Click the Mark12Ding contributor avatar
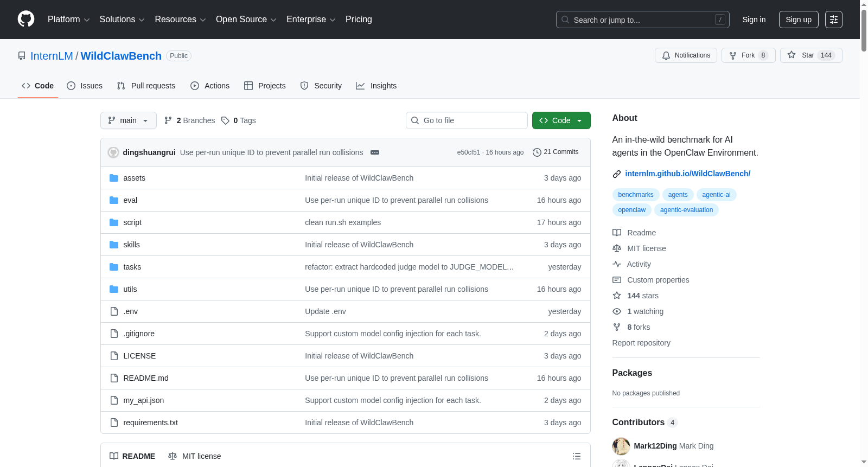Viewport: 868px width, 467px height. point(621,446)
